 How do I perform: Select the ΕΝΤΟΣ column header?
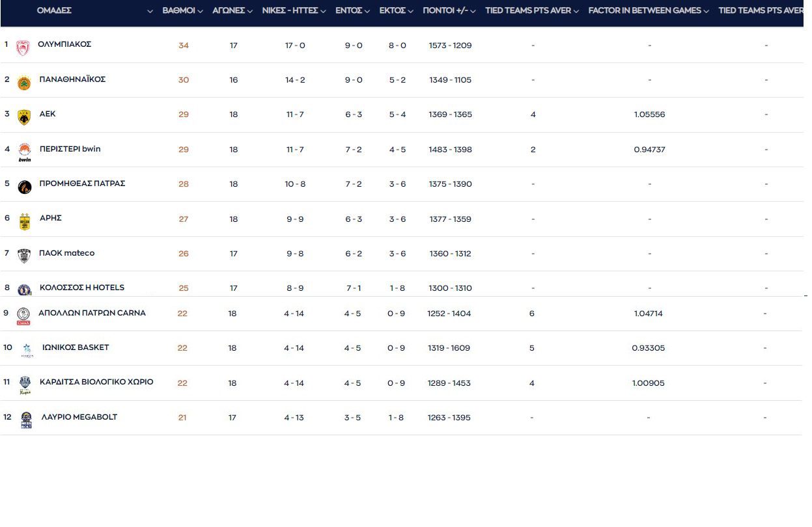tap(348, 10)
